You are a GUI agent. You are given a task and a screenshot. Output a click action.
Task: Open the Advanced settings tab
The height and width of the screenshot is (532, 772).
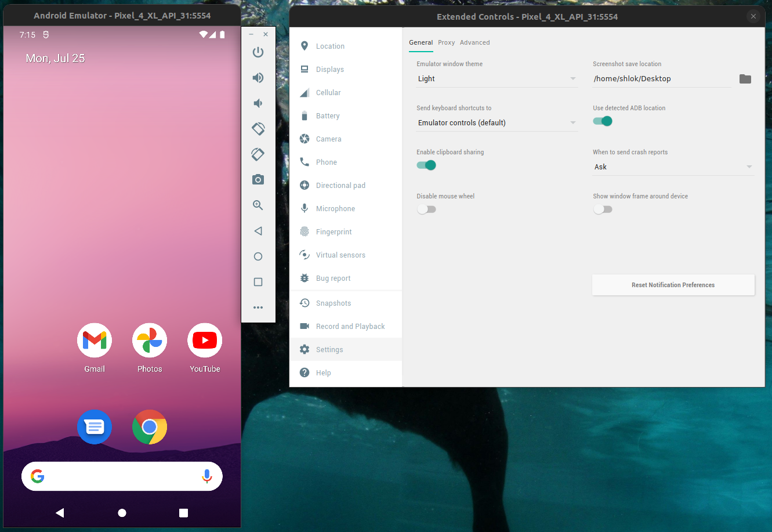(x=474, y=42)
